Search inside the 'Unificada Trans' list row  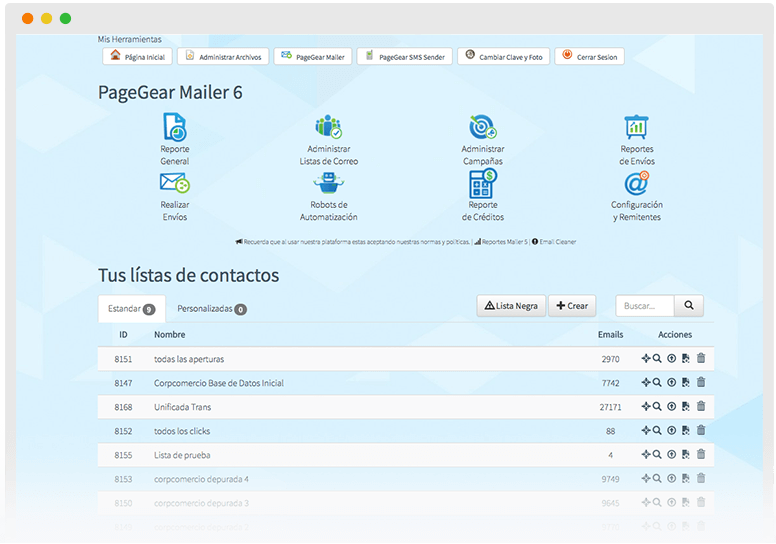coord(657,406)
